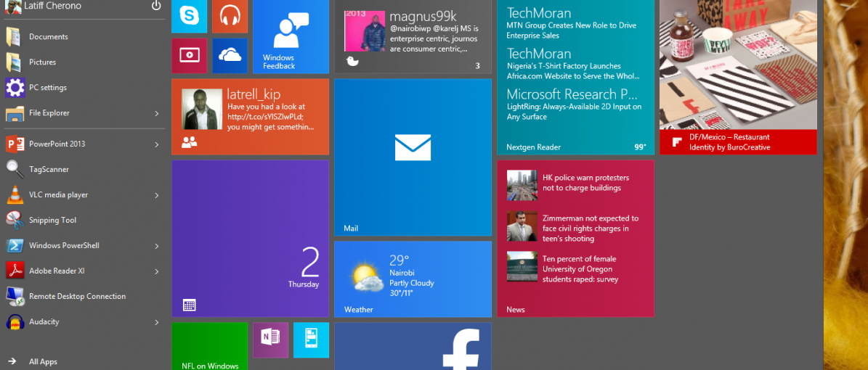Launch VLC media player

pyautogui.click(x=85, y=194)
